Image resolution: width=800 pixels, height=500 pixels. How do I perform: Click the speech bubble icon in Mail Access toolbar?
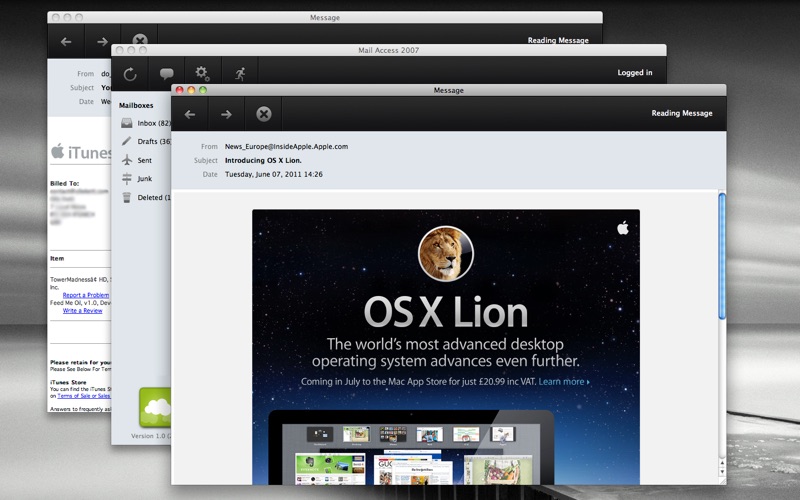(166, 73)
